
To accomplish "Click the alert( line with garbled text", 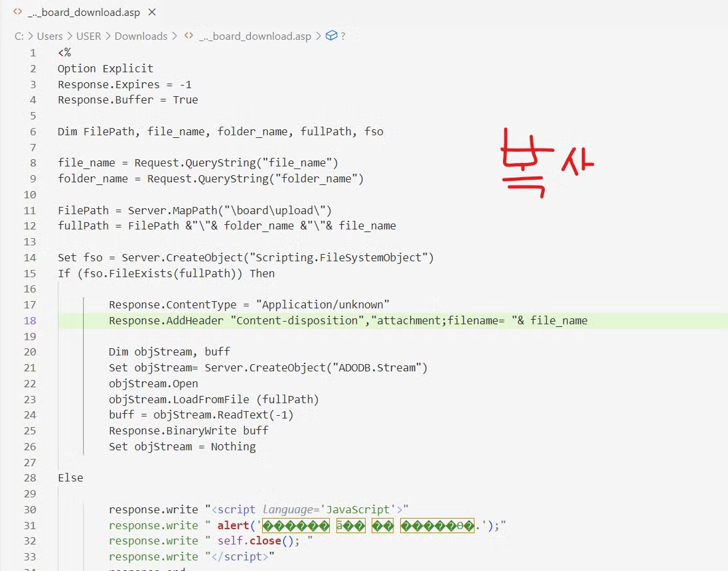I will (307, 525).
